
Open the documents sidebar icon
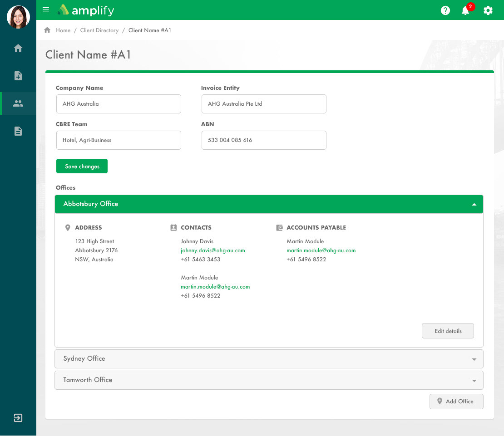coord(18,131)
